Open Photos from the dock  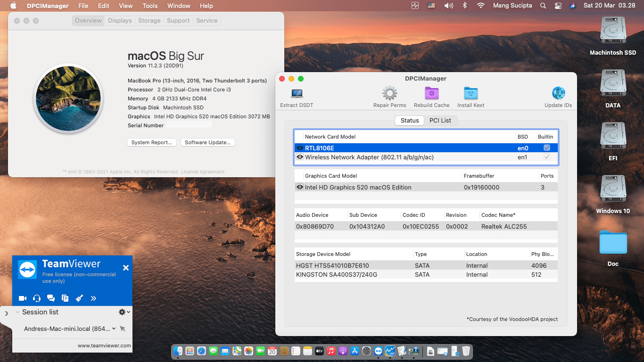point(248,351)
